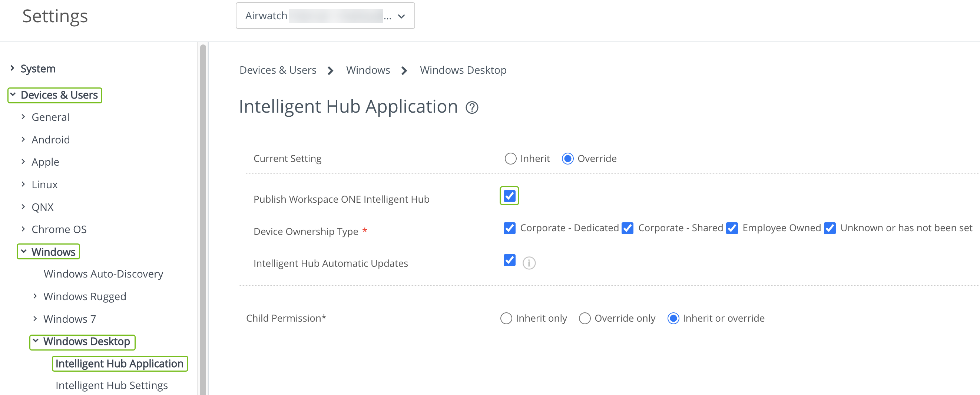Image resolution: width=980 pixels, height=395 pixels.
Task: Expand the System tree section
Action: coord(12,68)
